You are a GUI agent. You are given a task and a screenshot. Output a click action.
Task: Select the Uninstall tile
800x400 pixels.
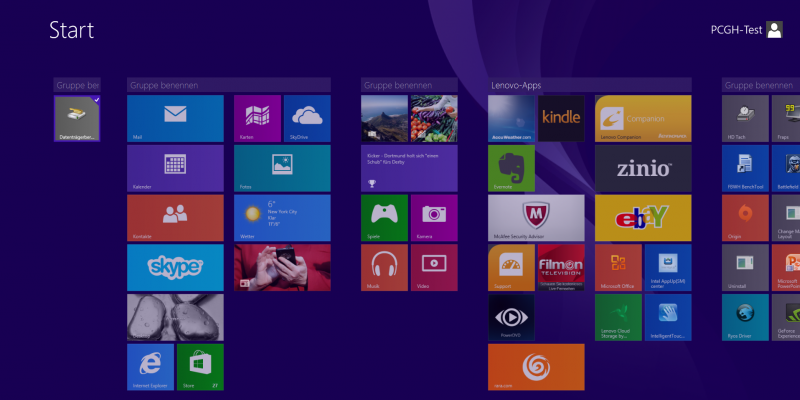click(x=745, y=267)
